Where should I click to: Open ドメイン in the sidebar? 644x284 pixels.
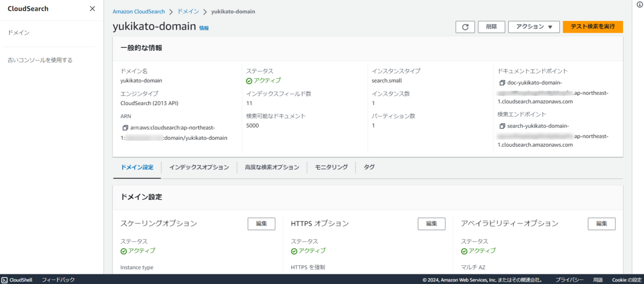18,33
